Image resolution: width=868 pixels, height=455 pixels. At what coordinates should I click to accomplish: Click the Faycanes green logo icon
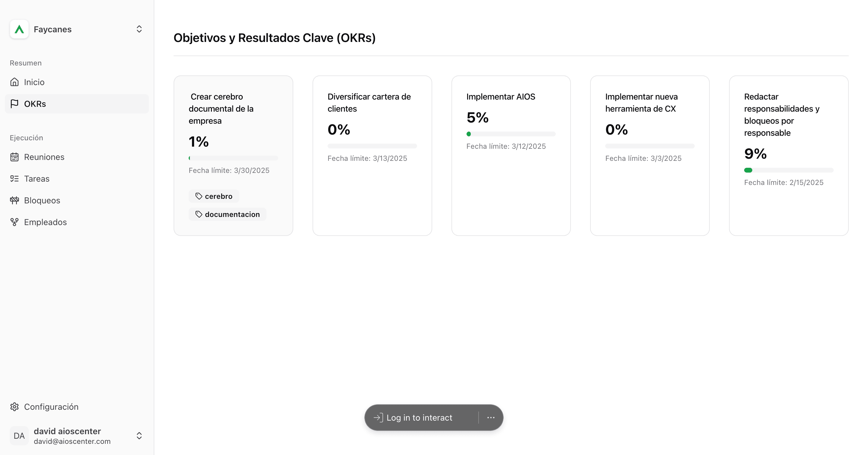tap(19, 29)
